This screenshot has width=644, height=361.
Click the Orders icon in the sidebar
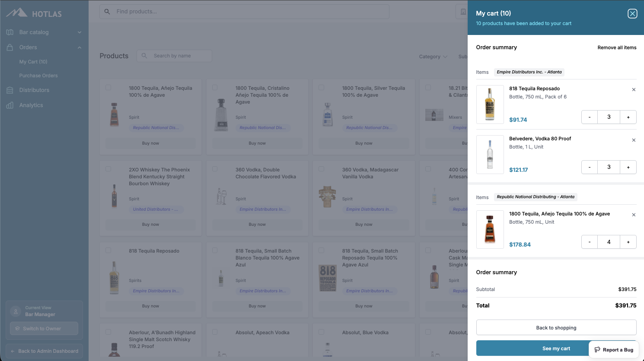tap(10, 47)
